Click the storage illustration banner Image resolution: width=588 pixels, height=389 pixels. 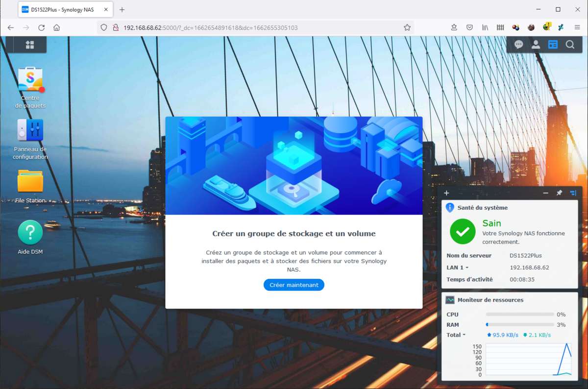(294, 166)
